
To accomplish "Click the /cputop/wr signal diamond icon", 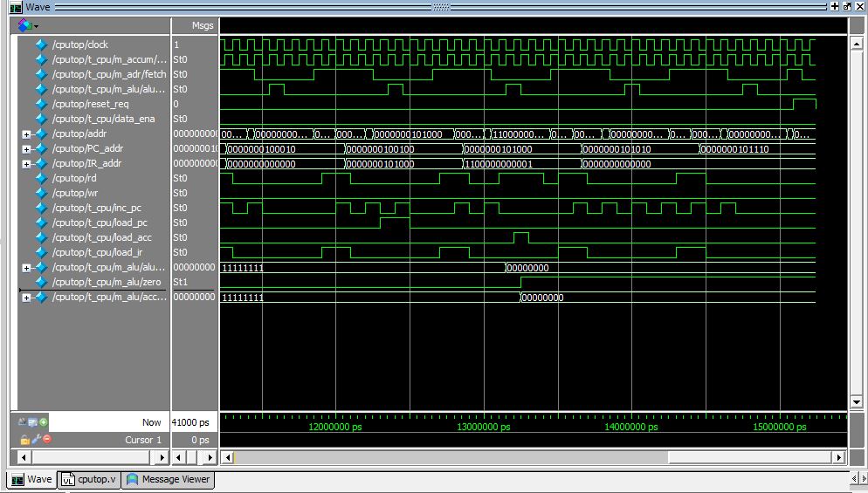I will 42,193.
